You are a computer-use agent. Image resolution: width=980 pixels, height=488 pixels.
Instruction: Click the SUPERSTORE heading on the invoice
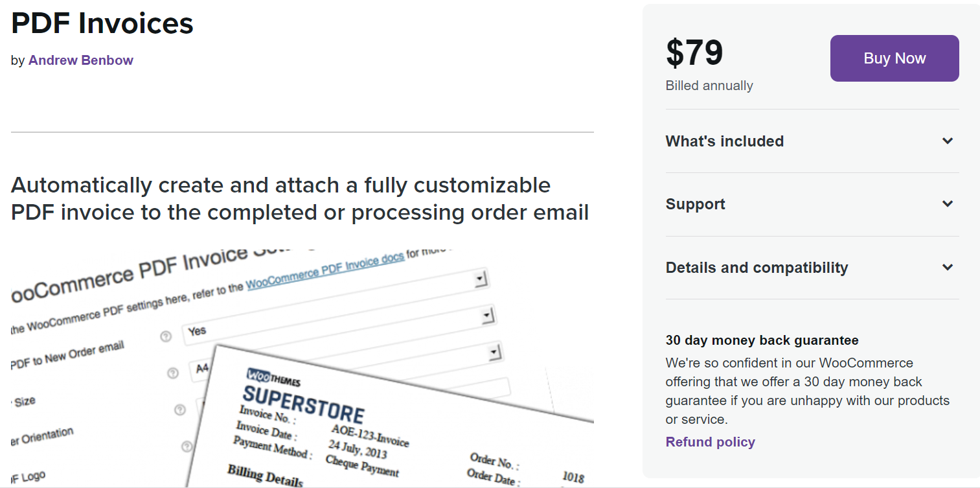[303, 402]
